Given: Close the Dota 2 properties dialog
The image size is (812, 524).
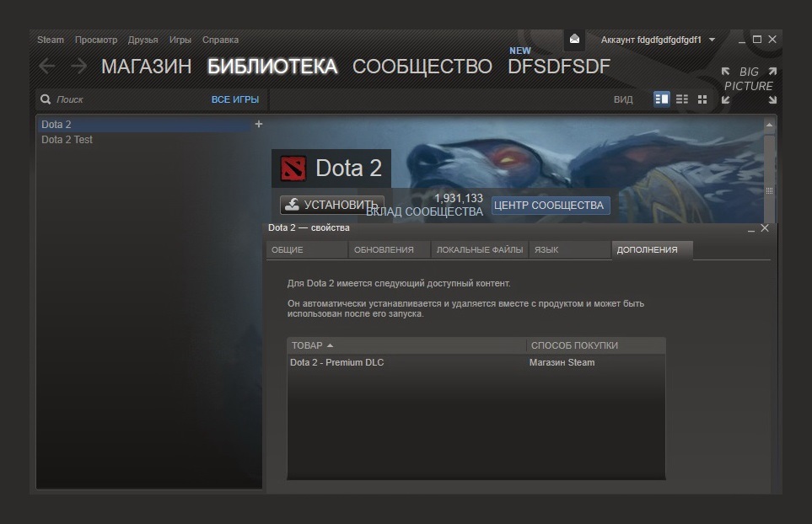Looking at the screenshot, I should (x=765, y=228).
